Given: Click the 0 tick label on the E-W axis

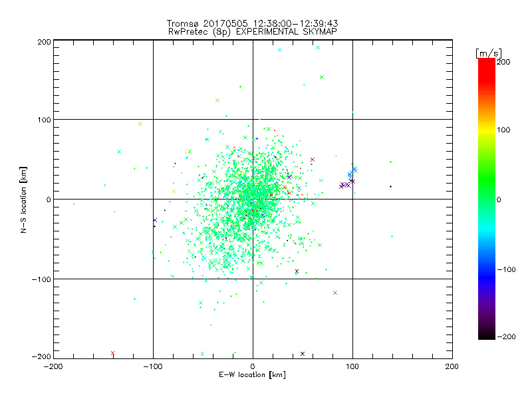Looking at the screenshot, I should [x=253, y=366].
